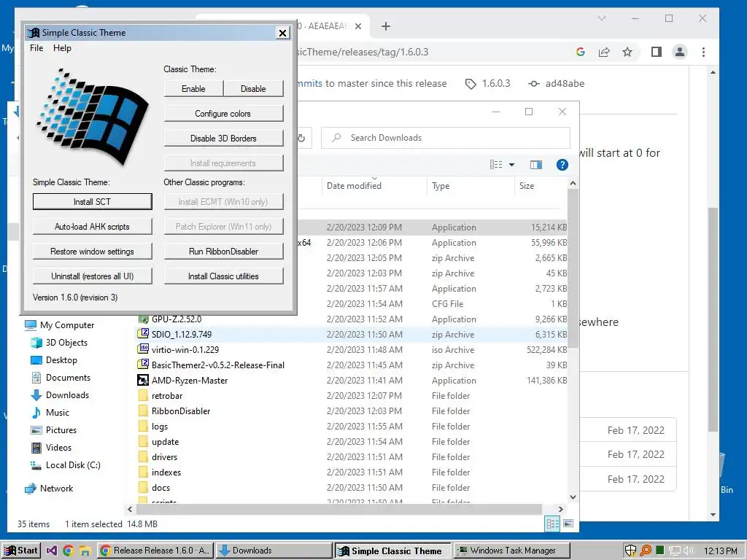Click the Disable classic theme button
The image size is (747, 560).
253,88
